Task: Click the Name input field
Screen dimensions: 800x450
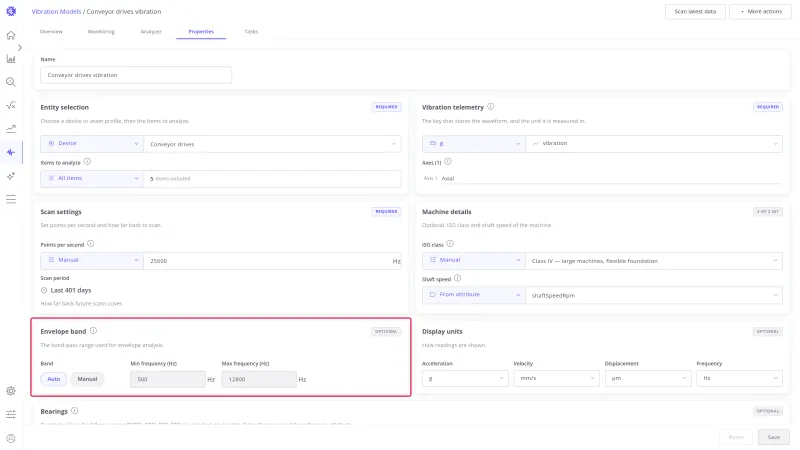Action: coord(136,75)
